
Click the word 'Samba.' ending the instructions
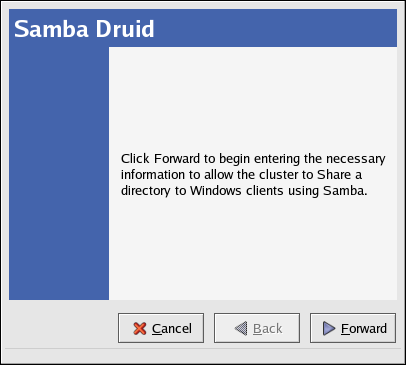tap(345, 191)
